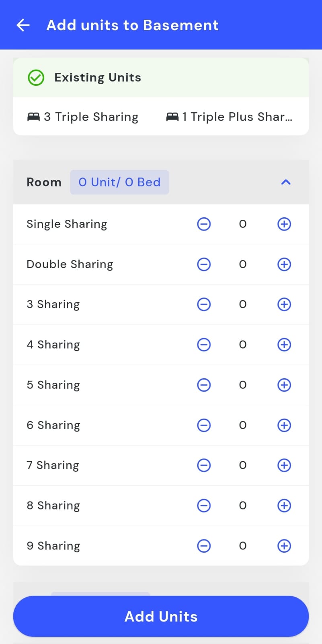Go back using the arrow icon
The image size is (322, 644).
pyautogui.click(x=23, y=25)
